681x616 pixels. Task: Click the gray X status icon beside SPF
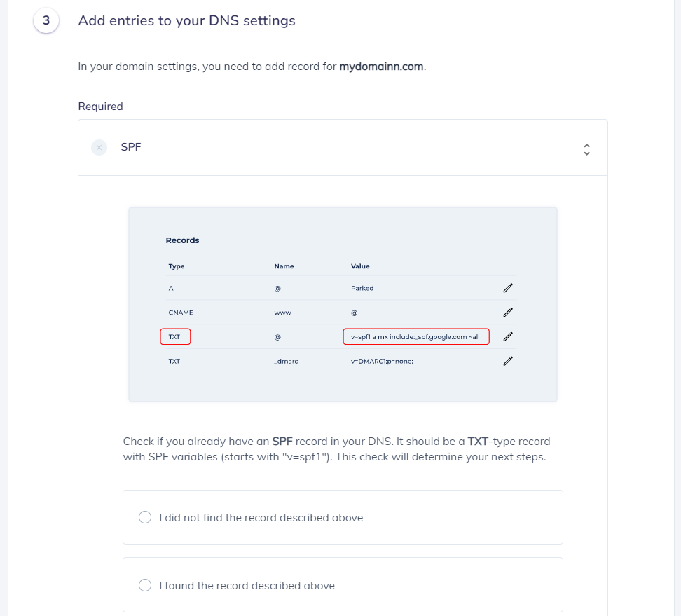coord(99,148)
